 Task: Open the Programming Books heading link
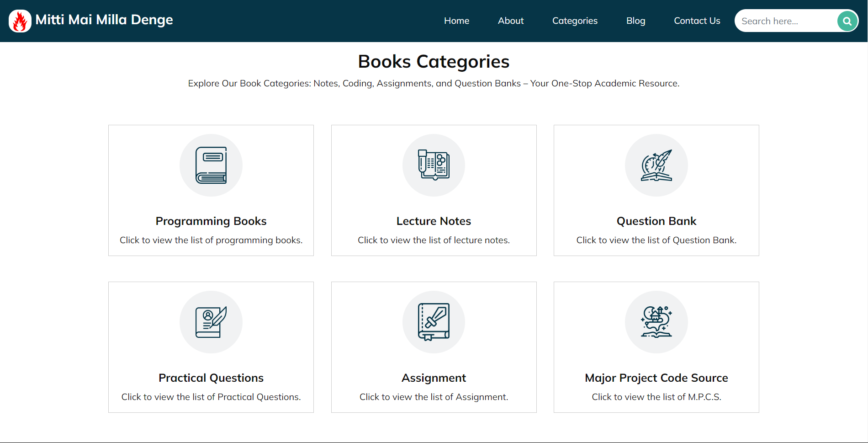point(211,221)
